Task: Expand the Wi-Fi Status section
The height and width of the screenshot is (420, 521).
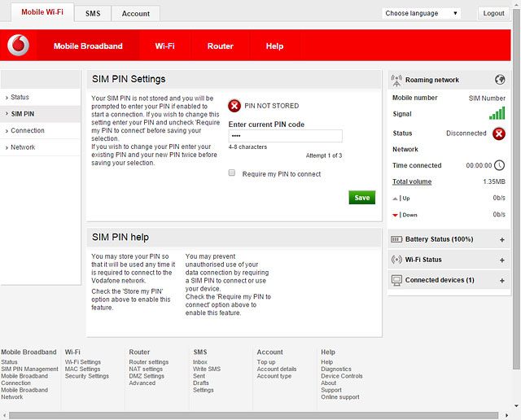Action: (x=501, y=260)
